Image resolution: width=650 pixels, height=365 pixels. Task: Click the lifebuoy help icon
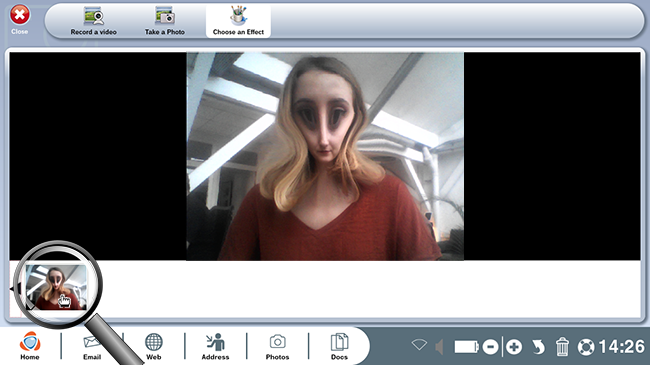click(x=586, y=347)
